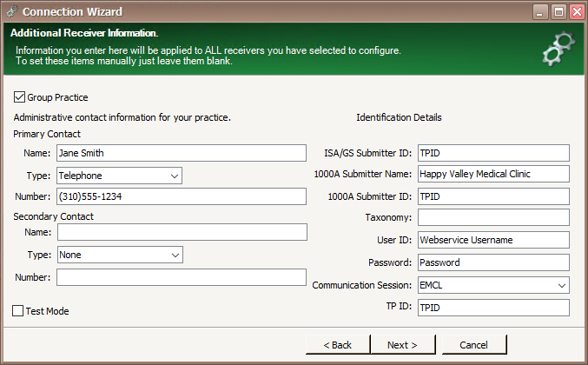Click the TP ID field
Screen dimensions: 588x365
[x=493, y=308]
